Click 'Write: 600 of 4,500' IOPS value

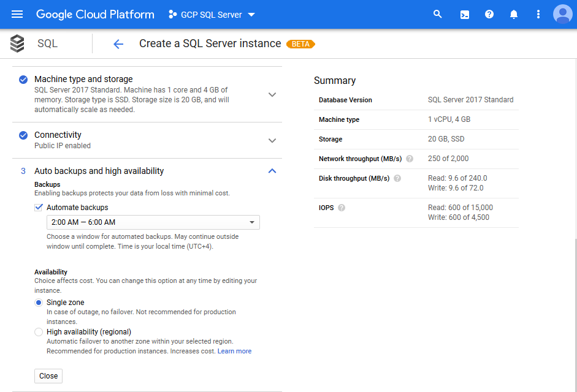[459, 217]
